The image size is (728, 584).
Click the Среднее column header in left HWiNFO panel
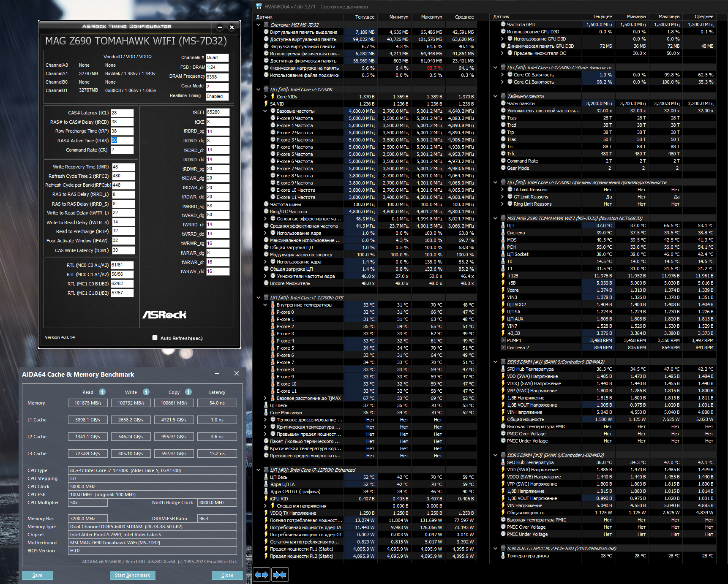[461, 17]
